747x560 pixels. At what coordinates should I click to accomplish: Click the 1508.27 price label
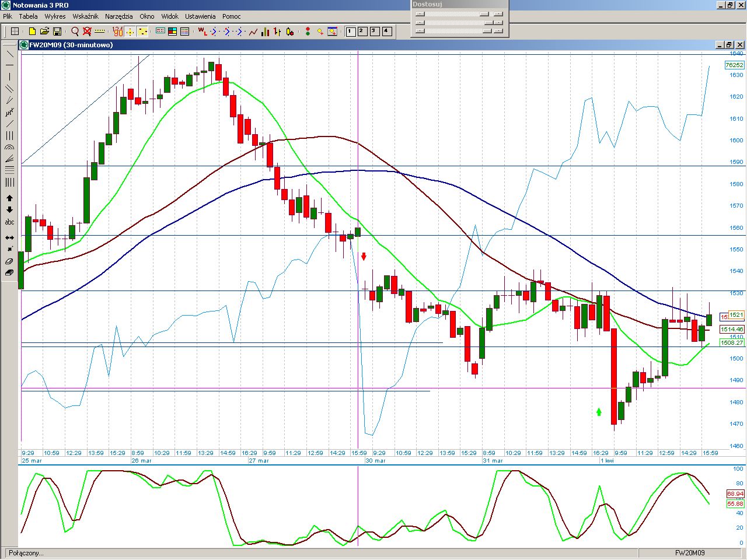732,343
